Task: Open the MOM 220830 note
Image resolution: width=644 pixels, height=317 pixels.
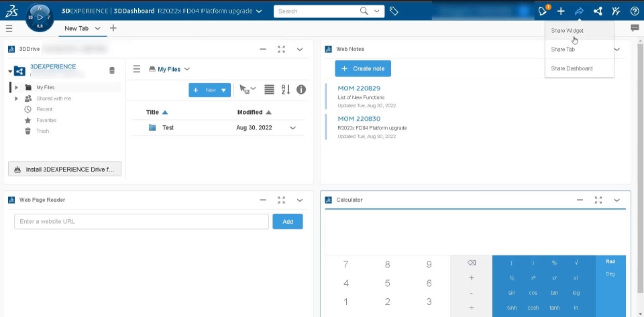Action: [x=359, y=119]
